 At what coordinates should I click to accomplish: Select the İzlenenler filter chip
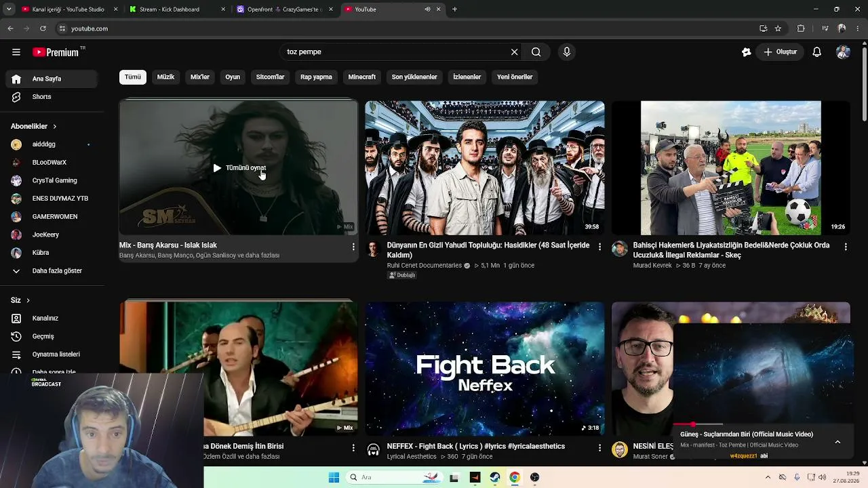pyautogui.click(x=467, y=77)
